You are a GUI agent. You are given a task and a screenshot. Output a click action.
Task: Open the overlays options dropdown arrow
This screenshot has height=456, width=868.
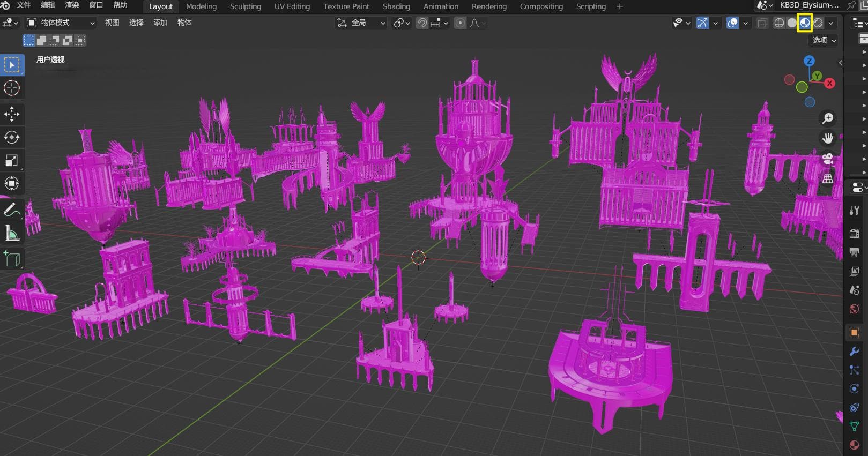point(745,23)
